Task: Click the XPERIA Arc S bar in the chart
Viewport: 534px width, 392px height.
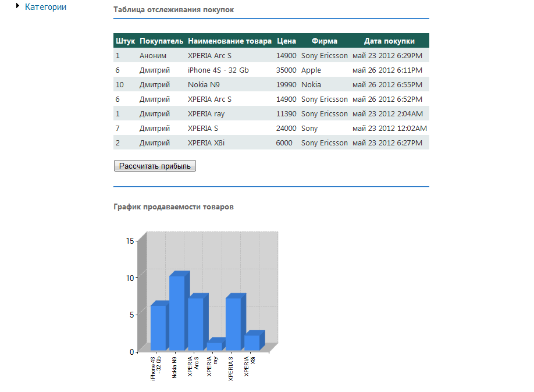Action: [196, 323]
